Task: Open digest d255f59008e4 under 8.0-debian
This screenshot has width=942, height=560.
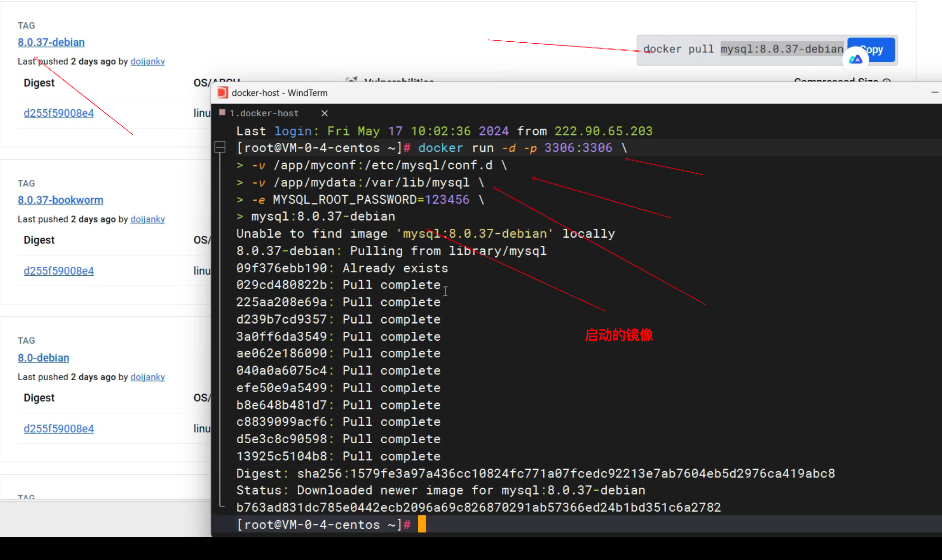Action: pos(59,429)
